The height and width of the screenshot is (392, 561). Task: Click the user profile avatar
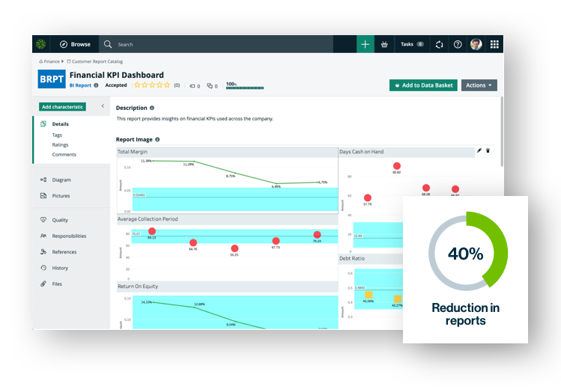coord(476,44)
